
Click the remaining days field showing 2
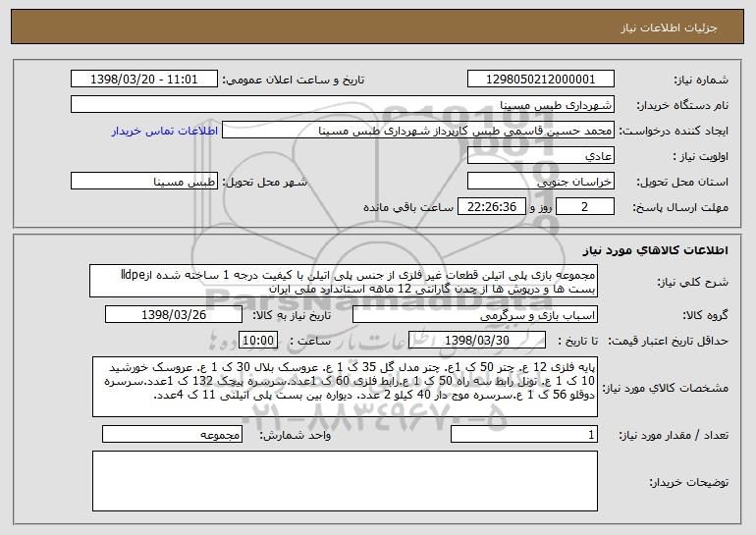[x=585, y=207]
